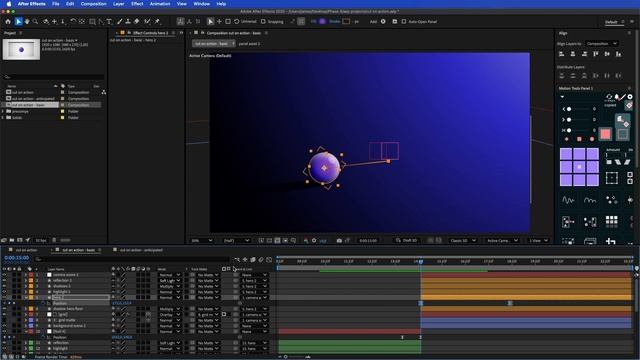Click the Classic 3D renderer button

[x=462, y=240]
